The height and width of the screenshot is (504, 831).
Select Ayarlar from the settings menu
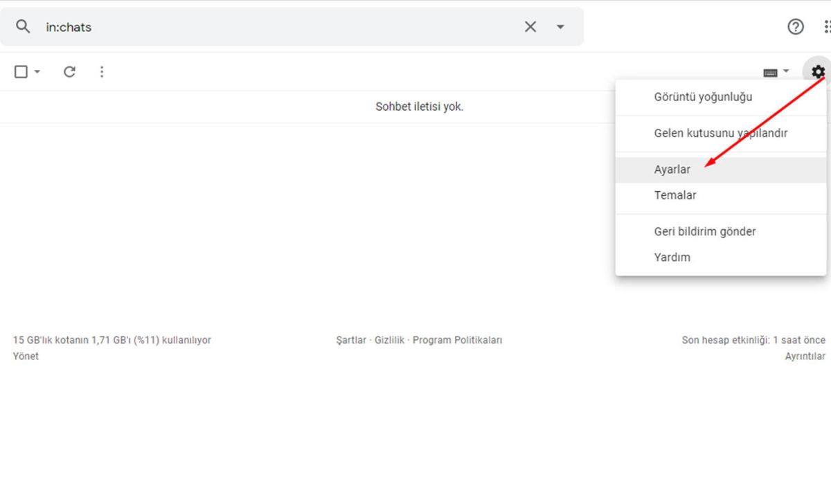[672, 169]
